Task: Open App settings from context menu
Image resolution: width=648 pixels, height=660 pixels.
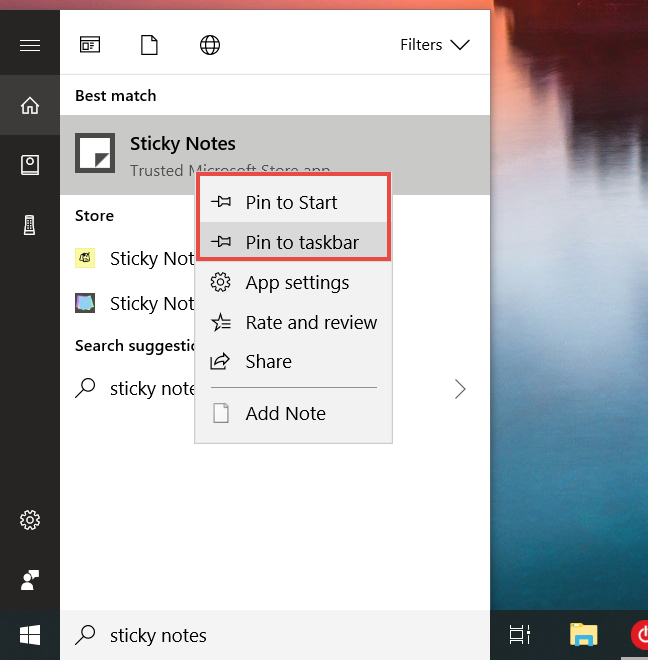Action: coord(293,282)
